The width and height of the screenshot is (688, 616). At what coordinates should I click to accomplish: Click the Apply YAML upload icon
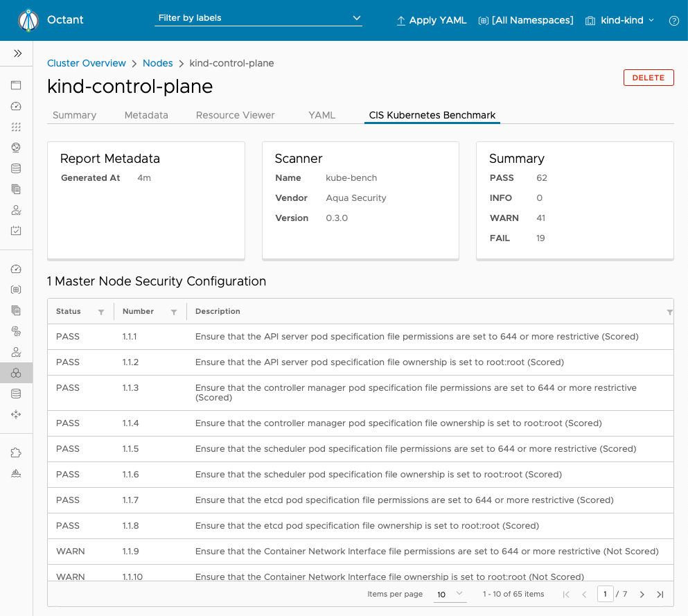tap(400, 21)
